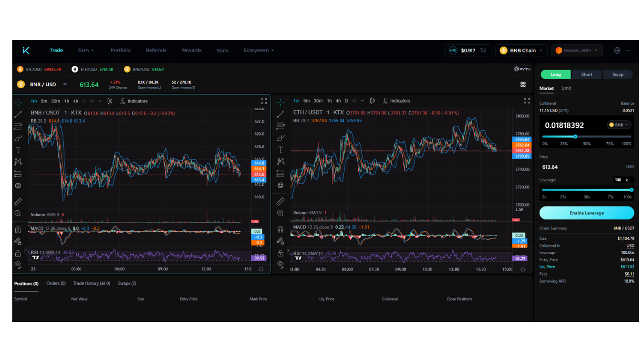The height and width of the screenshot is (362, 644).
Task: Open the KTC cart icon
Action: (483, 51)
